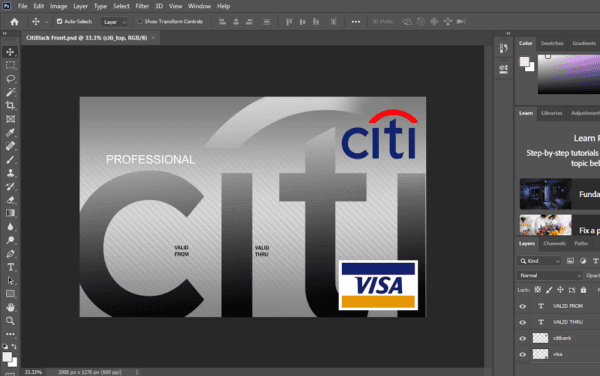Viewport: 600px width, 376px height.
Task: Click the Home icon in options bar
Action: point(15,22)
